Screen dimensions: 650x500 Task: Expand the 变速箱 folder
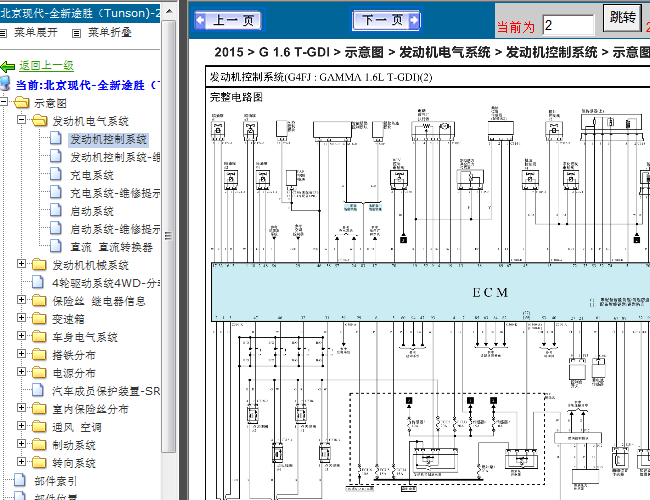(x=21, y=317)
